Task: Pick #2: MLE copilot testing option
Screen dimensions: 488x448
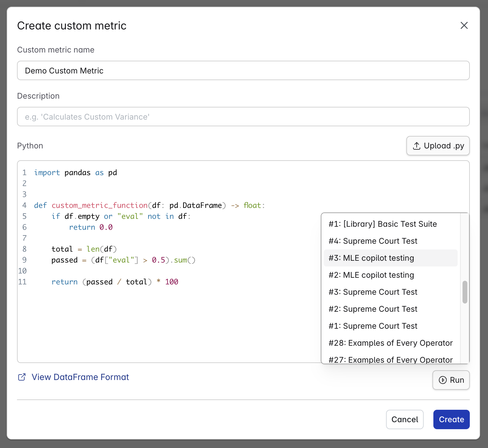Action: click(371, 275)
